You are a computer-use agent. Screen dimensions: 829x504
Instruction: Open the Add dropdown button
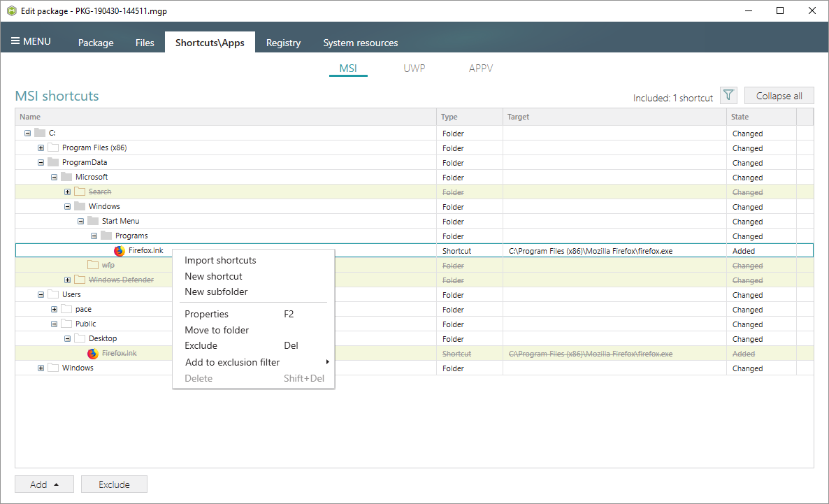(45, 484)
